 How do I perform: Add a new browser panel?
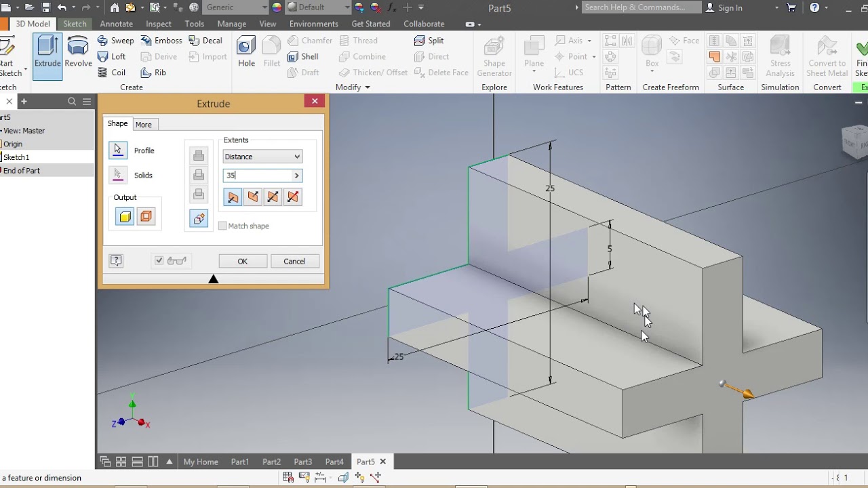[x=24, y=102]
